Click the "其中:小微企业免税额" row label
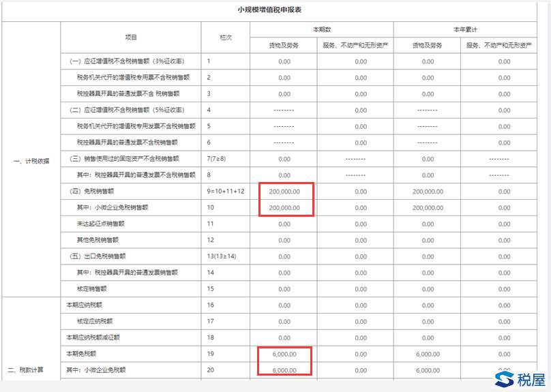551x392 pixels. tap(96, 370)
